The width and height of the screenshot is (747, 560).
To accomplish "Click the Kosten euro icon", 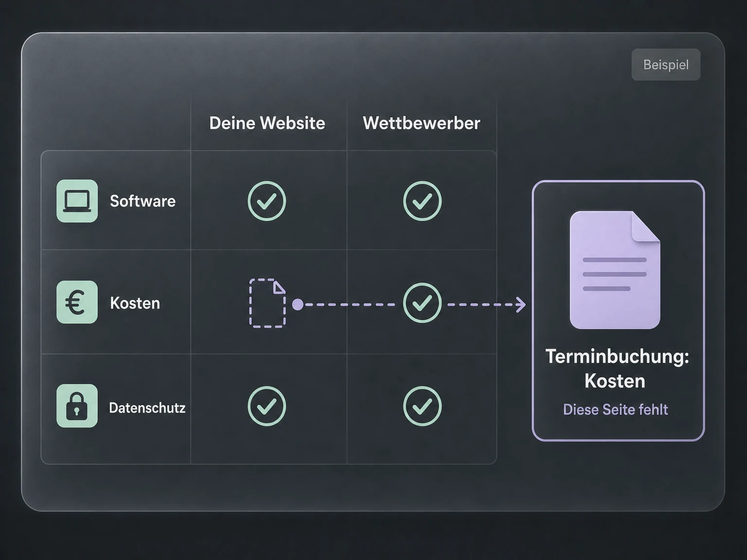I will pos(77,302).
